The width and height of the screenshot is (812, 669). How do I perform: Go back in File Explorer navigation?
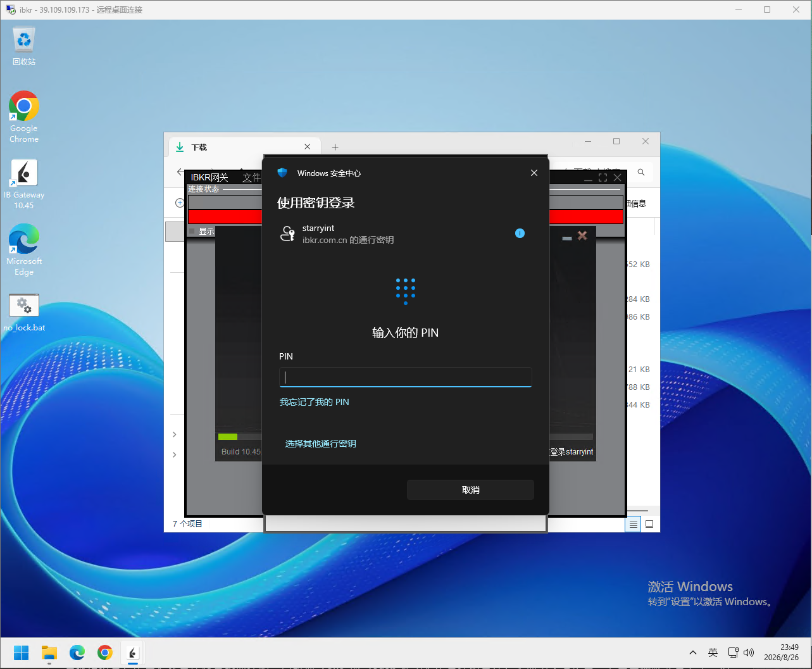pos(180,172)
